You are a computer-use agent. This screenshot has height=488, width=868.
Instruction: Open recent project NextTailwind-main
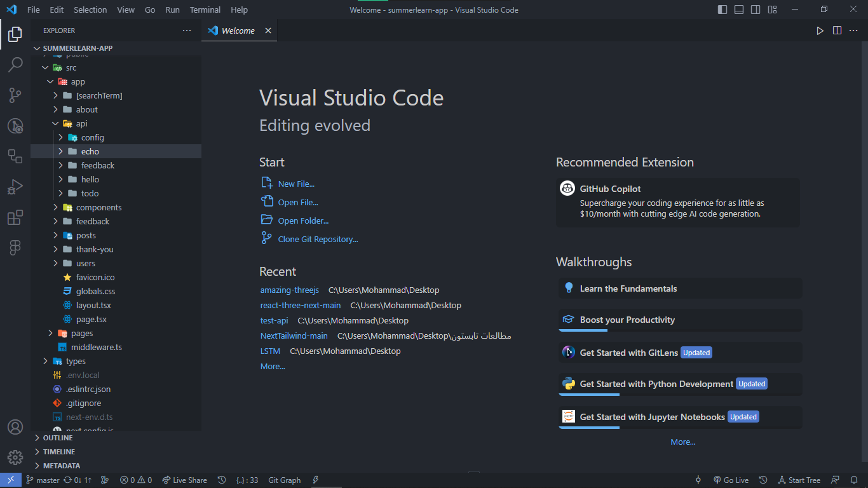point(294,335)
